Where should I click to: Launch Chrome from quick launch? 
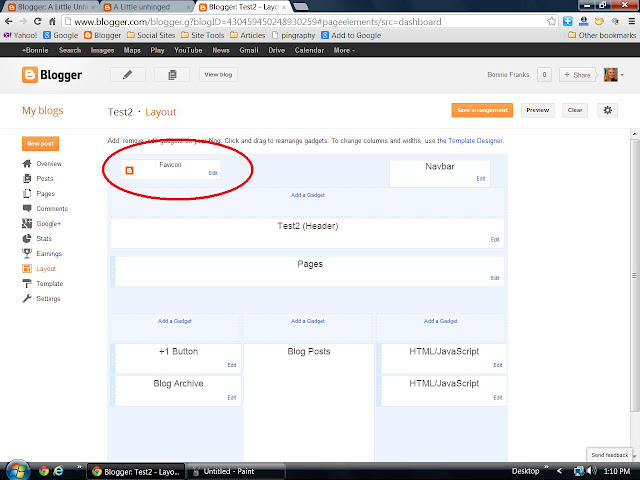point(44,471)
